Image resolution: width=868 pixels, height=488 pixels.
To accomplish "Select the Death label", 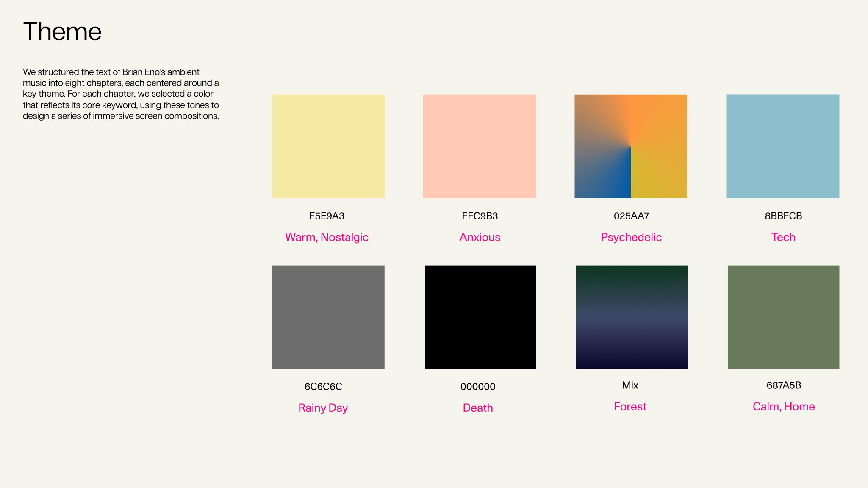I will coord(478,408).
